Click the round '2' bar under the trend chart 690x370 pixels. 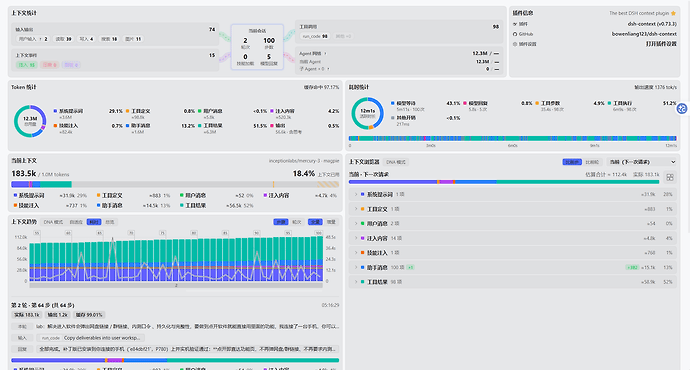tap(176, 286)
